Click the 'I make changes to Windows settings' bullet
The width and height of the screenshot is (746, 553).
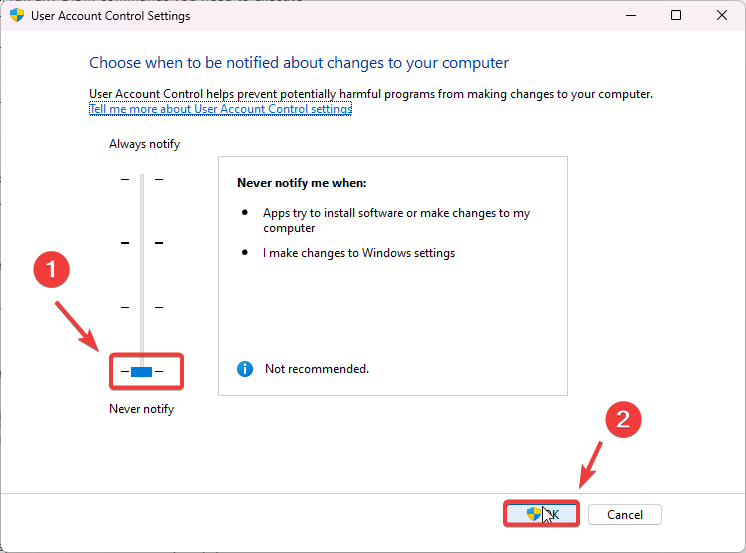(359, 253)
